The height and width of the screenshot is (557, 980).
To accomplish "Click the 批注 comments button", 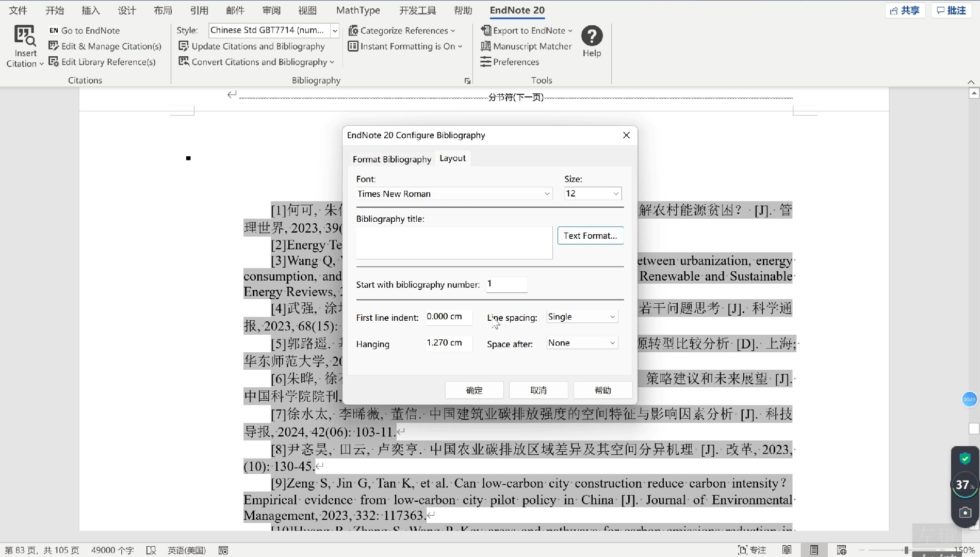I will tap(951, 10).
